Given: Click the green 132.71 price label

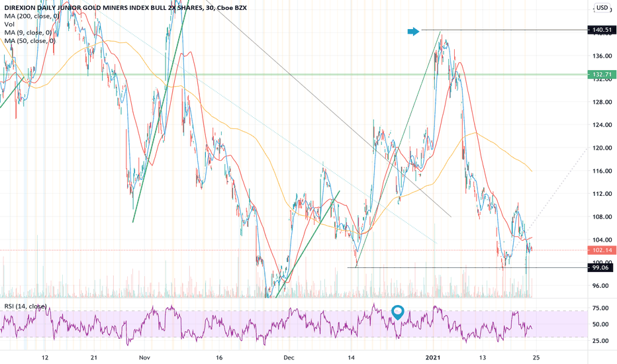Looking at the screenshot, I should tap(602, 74).
